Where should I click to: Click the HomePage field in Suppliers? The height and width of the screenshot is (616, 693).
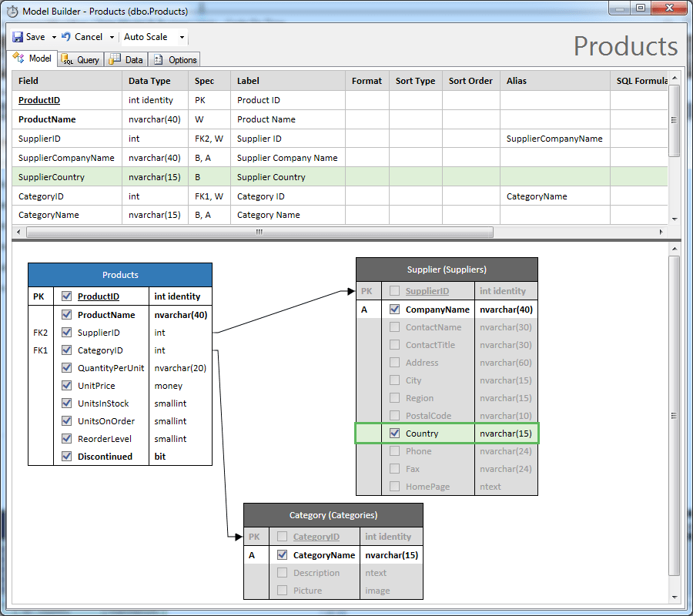[427, 487]
